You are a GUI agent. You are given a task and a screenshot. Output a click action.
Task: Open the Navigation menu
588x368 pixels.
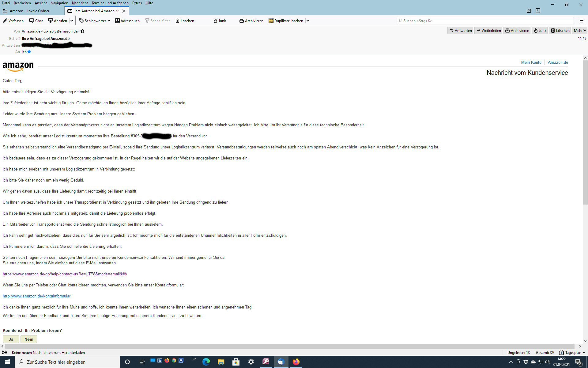click(x=59, y=3)
